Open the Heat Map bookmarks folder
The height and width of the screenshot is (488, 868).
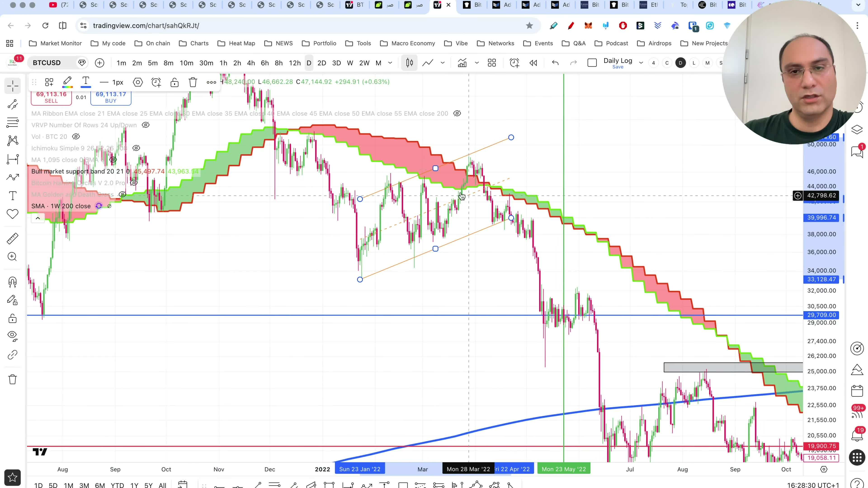pyautogui.click(x=236, y=43)
